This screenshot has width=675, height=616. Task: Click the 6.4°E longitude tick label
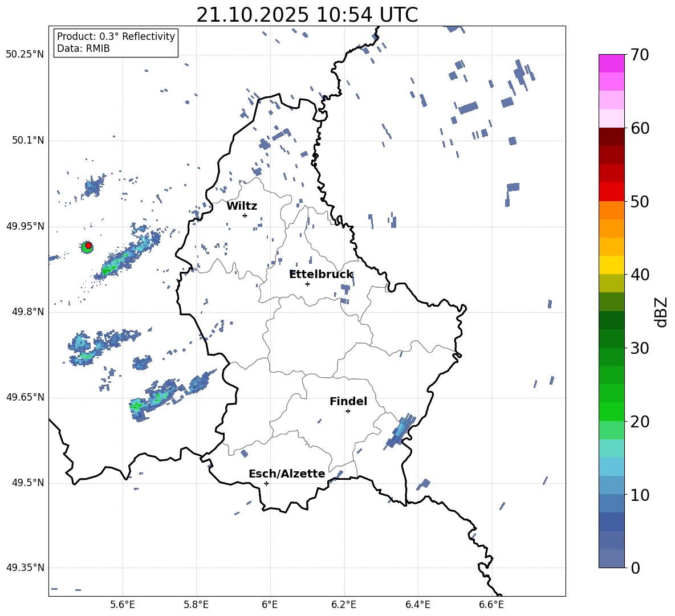(417, 605)
